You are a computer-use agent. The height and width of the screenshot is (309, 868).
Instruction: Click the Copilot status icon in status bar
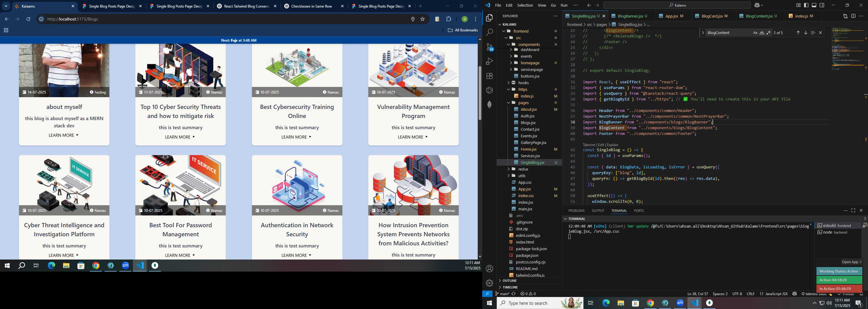click(794, 294)
